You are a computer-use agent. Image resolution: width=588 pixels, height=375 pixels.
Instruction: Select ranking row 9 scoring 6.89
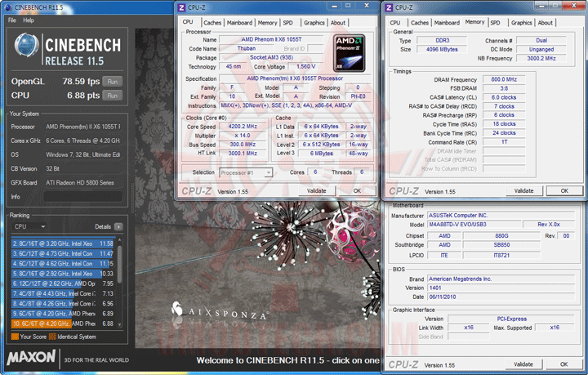tap(63, 314)
